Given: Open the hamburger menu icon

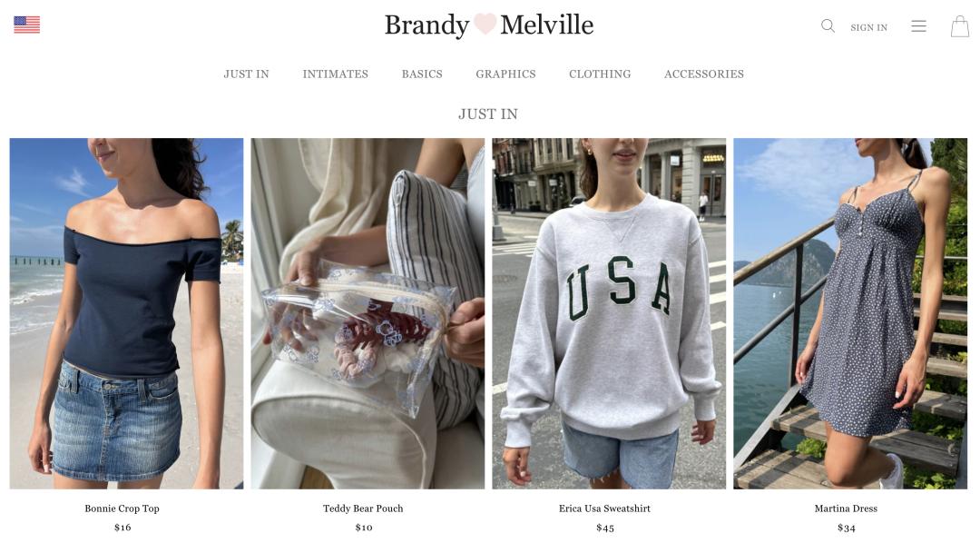Looking at the screenshot, I should click(x=918, y=26).
